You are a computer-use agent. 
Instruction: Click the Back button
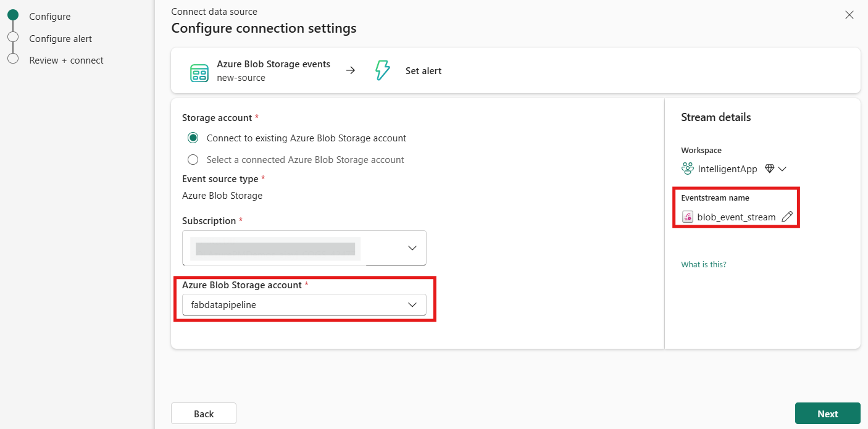tap(204, 414)
